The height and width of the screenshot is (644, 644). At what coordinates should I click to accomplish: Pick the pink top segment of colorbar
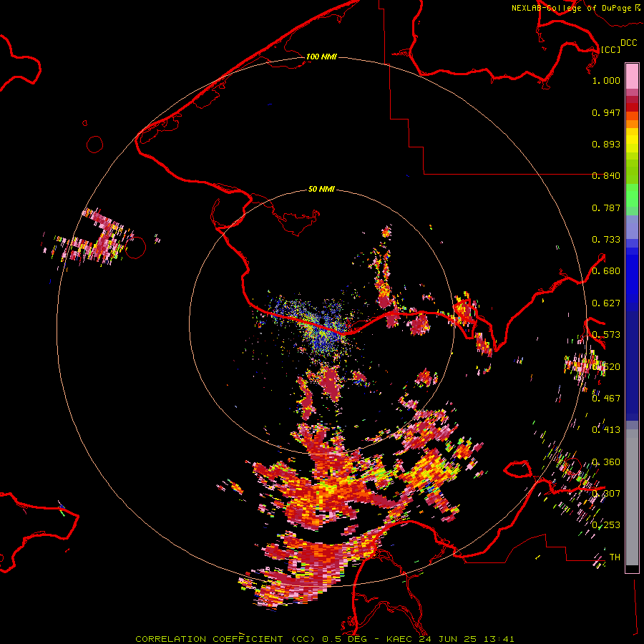(x=632, y=76)
